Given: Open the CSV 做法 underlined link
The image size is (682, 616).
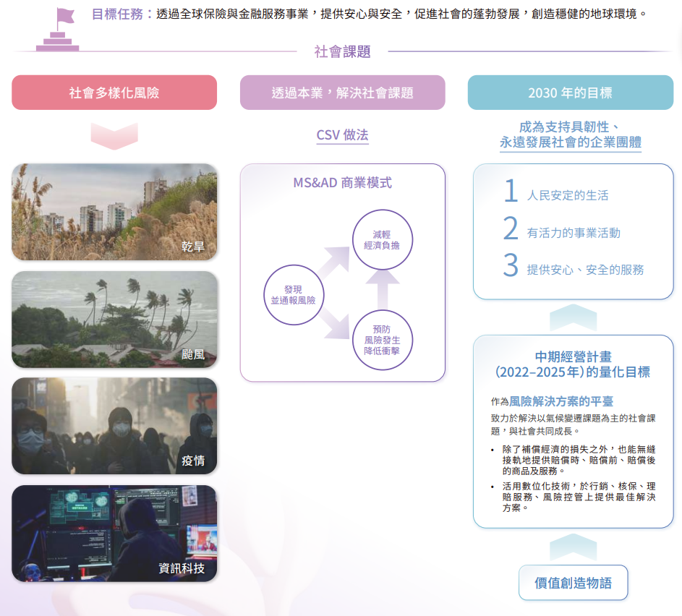Looking at the screenshot, I should click(342, 135).
